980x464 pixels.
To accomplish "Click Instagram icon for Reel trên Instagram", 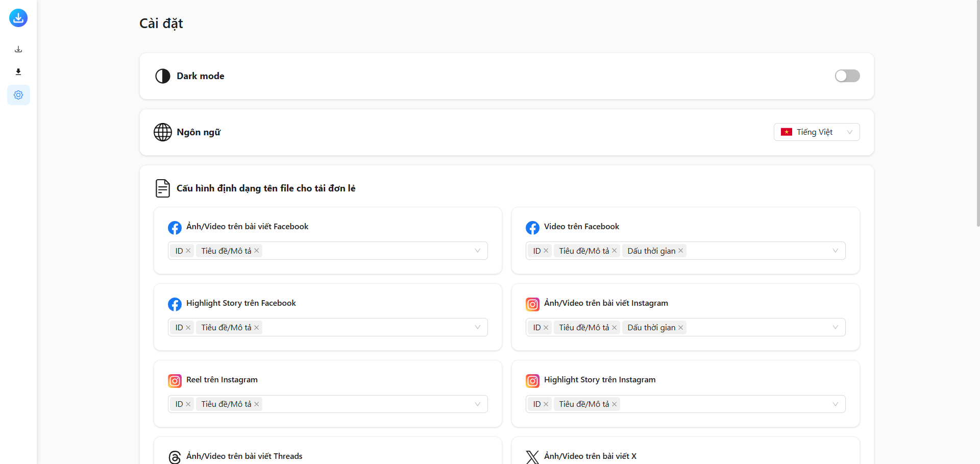I will coord(175,381).
